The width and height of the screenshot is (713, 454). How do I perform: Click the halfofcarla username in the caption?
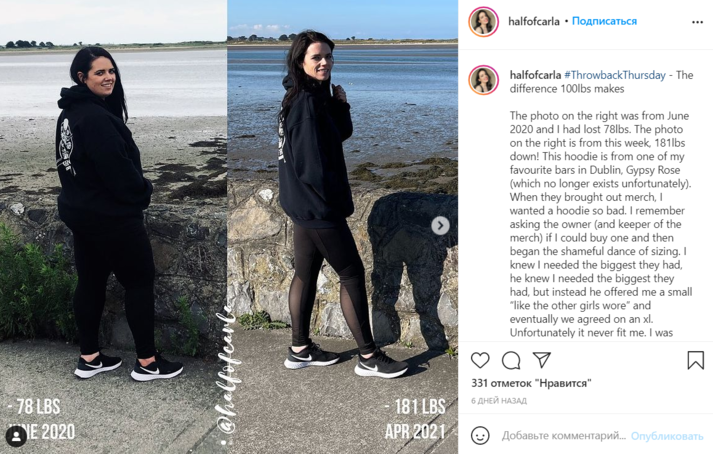coord(535,75)
